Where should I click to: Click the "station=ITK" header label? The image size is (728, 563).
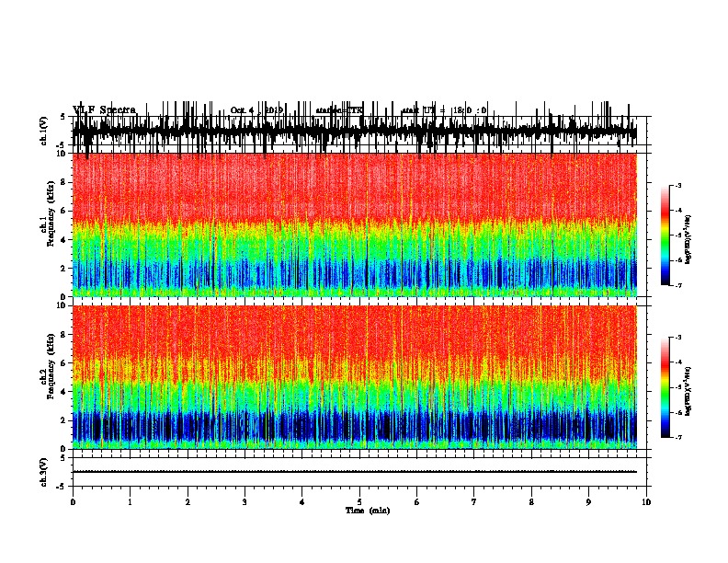[x=339, y=110]
